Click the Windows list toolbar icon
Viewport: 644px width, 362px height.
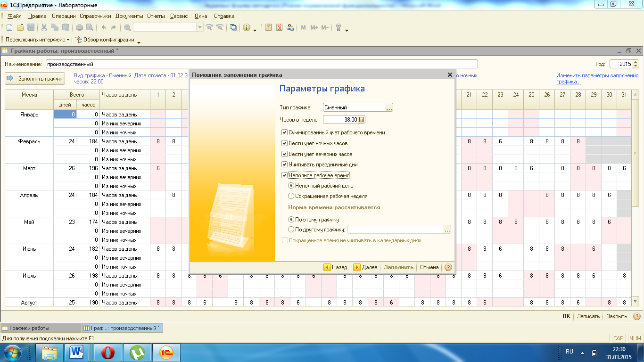233,27
